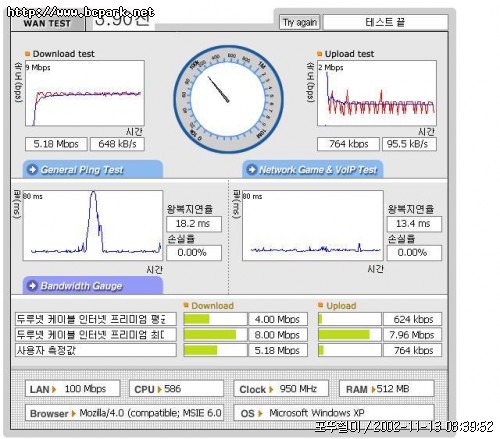The image size is (500, 439).
Task: Click the orange arrow next to OS
Action: coord(260,414)
